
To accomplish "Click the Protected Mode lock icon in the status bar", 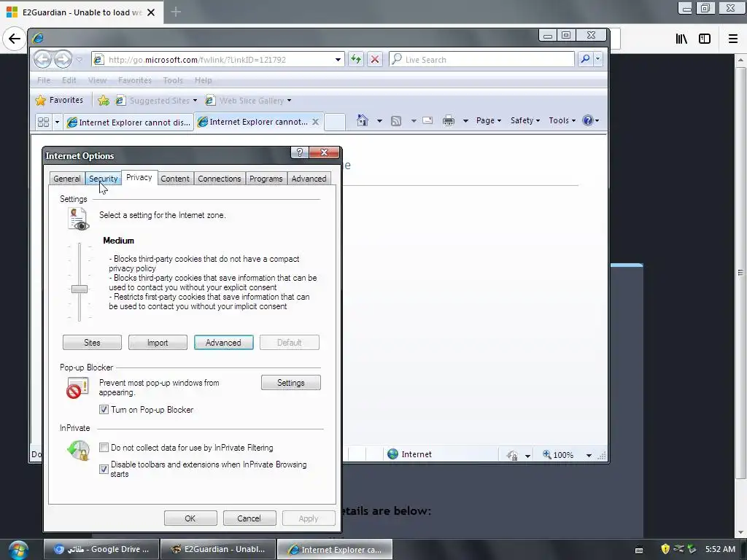I will coord(513,455).
